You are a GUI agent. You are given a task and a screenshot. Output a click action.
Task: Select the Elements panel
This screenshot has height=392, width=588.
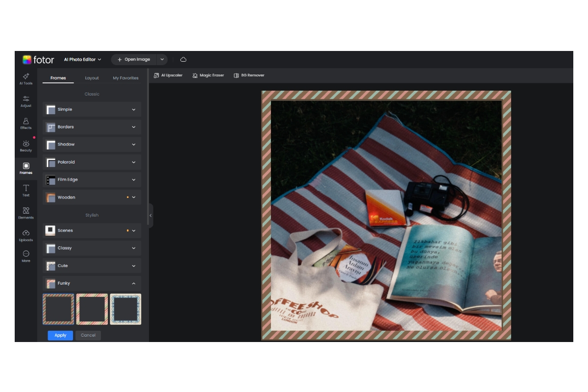pyautogui.click(x=26, y=213)
